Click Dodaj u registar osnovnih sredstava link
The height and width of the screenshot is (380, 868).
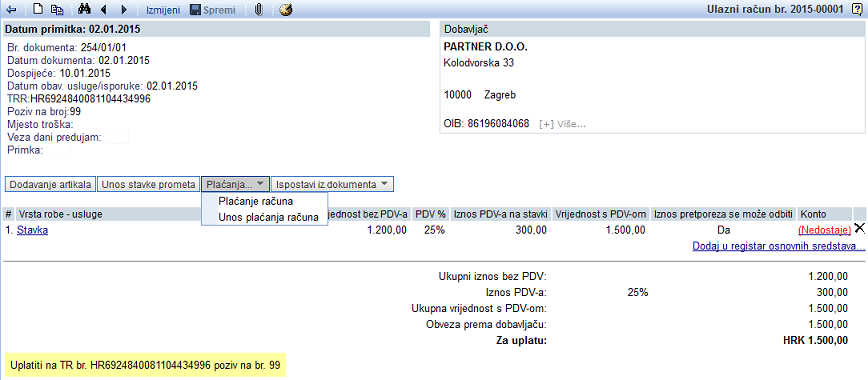click(778, 246)
